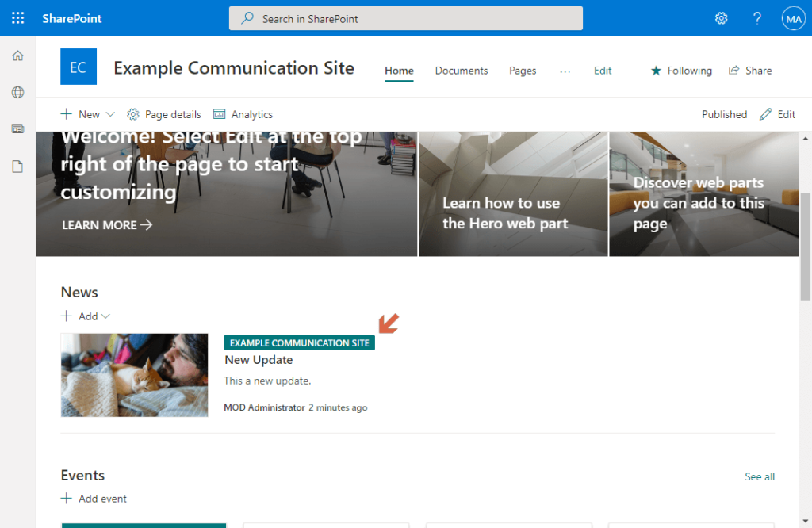This screenshot has height=528, width=812.
Task: Click See all events link
Action: click(x=760, y=476)
